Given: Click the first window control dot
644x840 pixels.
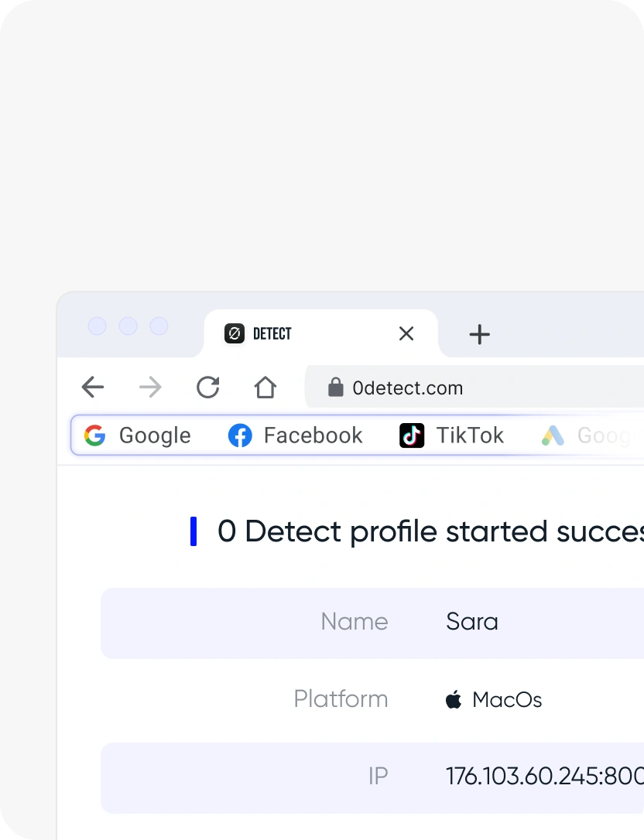Looking at the screenshot, I should [x=97, y=326].
